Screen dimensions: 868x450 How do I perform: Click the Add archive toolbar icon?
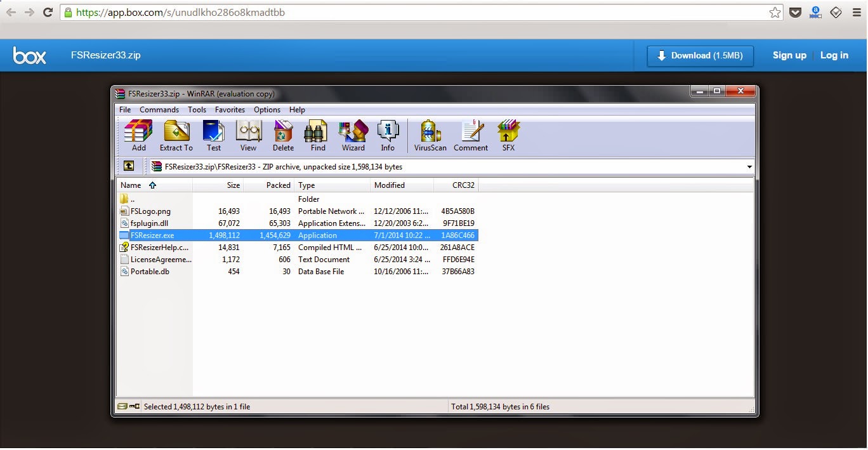[138, 135]
